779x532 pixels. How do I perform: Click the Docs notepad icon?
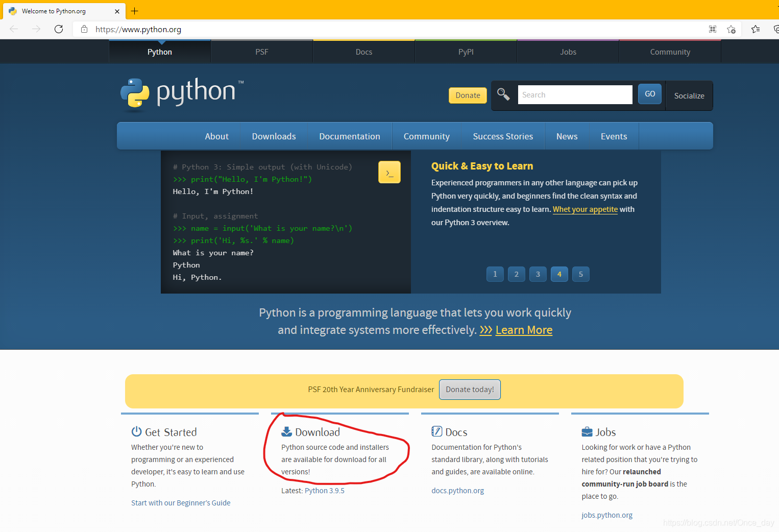point(436,431)
